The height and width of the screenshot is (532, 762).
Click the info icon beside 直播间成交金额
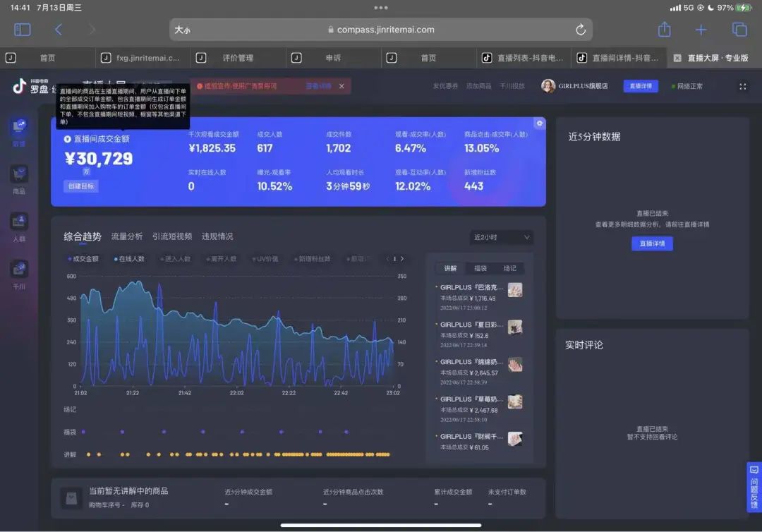tap(68, 139)
